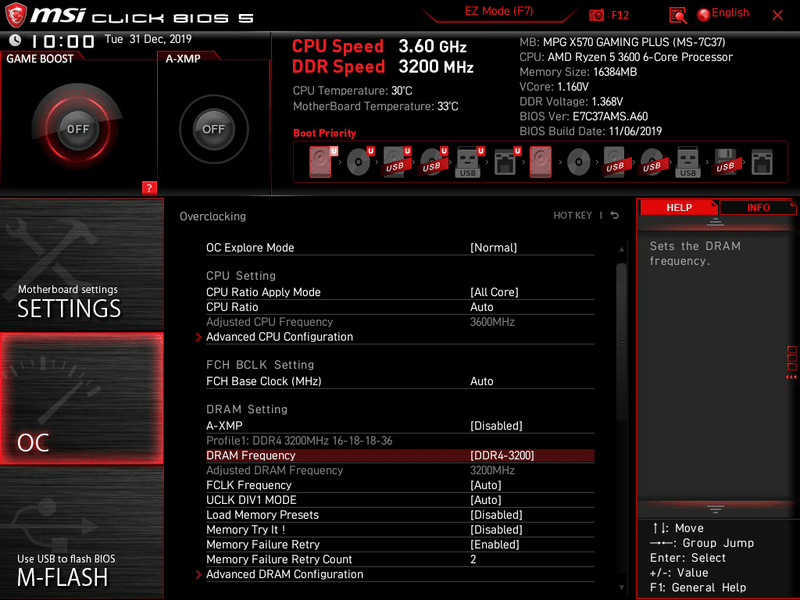Select the Adjusted DRAM Frequency row
The width and height of the screenshot is (800, 600).
(400, 470)
